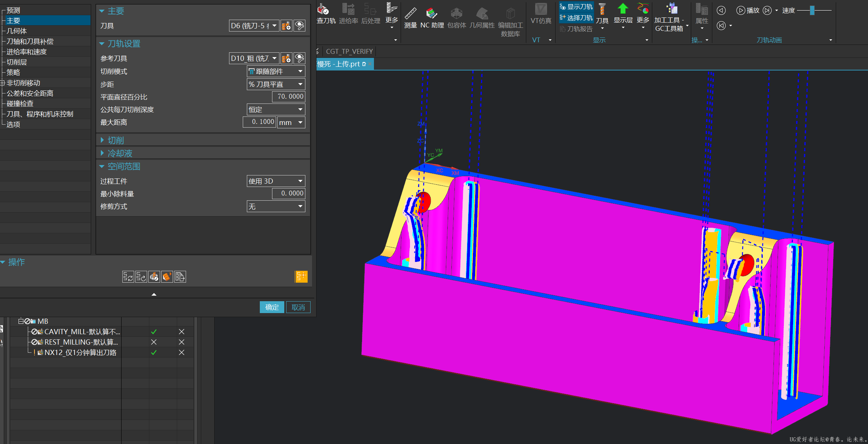
Task: Expand the 切削 section
Action: 102,140
